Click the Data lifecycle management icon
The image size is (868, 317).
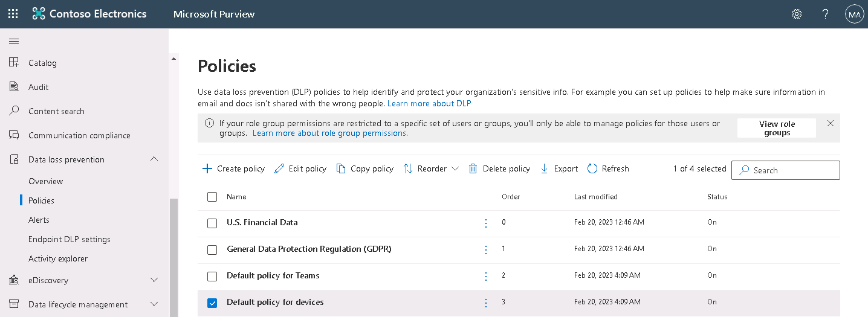(14, 304)
